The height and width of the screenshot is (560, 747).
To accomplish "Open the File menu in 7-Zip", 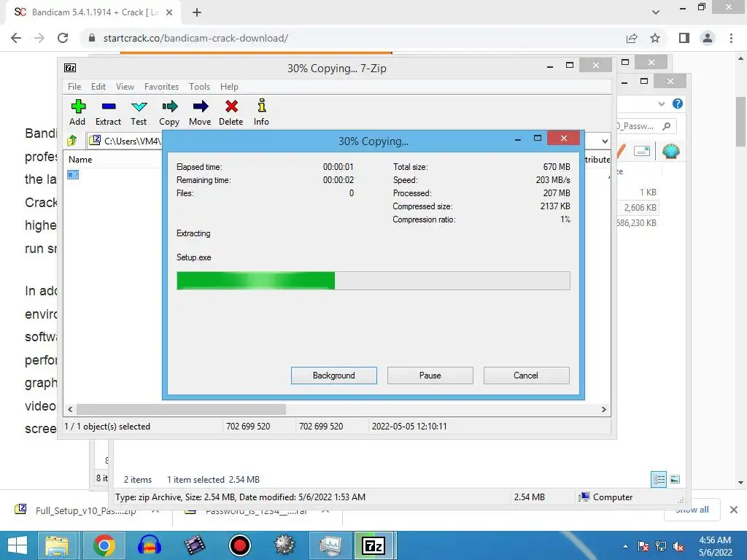I will coord(74,87).
